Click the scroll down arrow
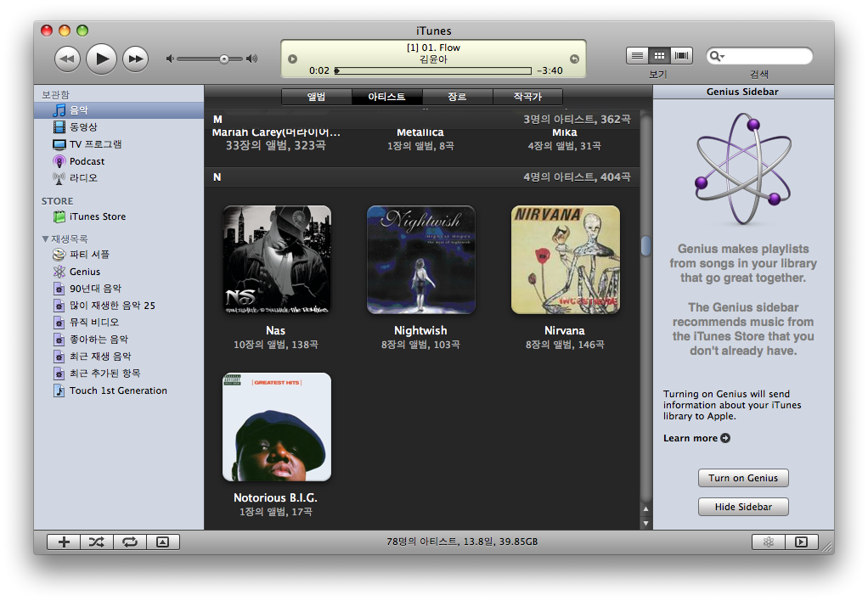This screenshot has height=601, width=868. click(x=645, y=523)
